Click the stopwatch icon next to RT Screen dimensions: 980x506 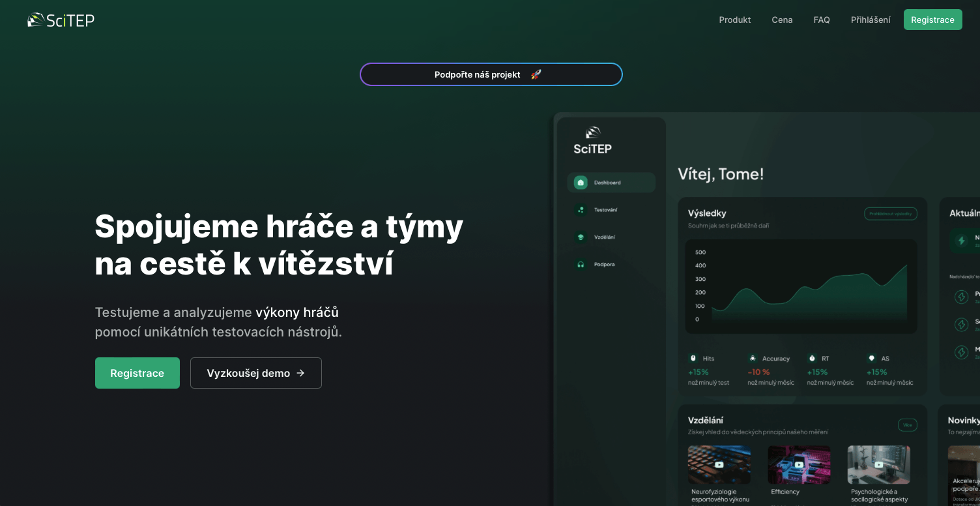(x=812, y=358)
